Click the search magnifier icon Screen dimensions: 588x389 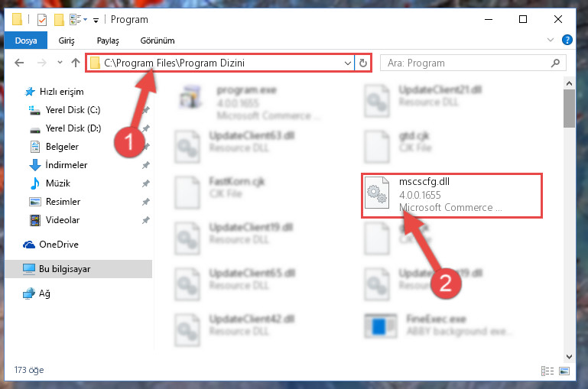[x=555, y=63]
